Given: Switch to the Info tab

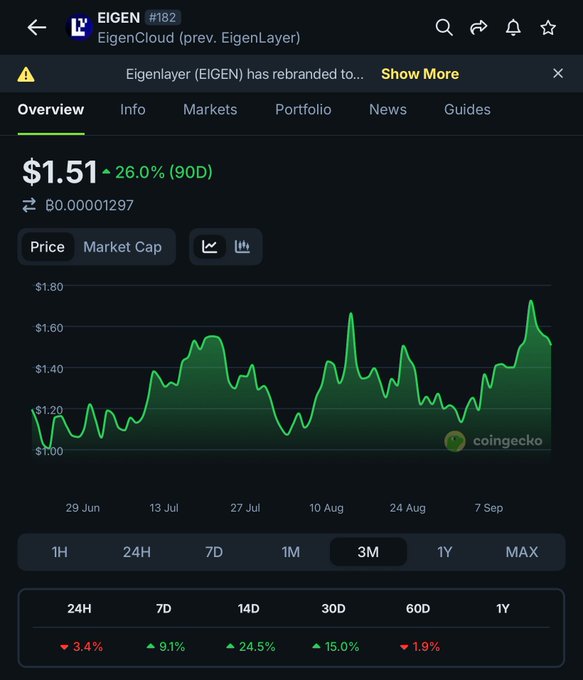Looking at the screenshot, I should tap(133, 109).
